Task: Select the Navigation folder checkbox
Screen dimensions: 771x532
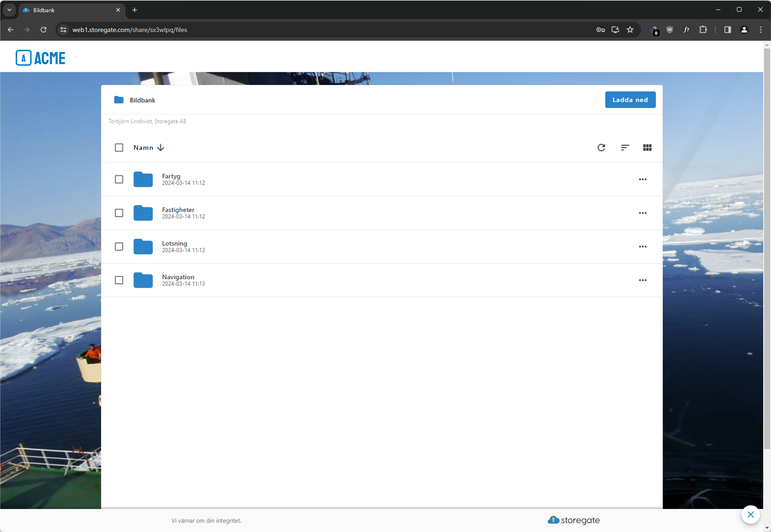Action: pyautogui.click(x=119, y=280)
